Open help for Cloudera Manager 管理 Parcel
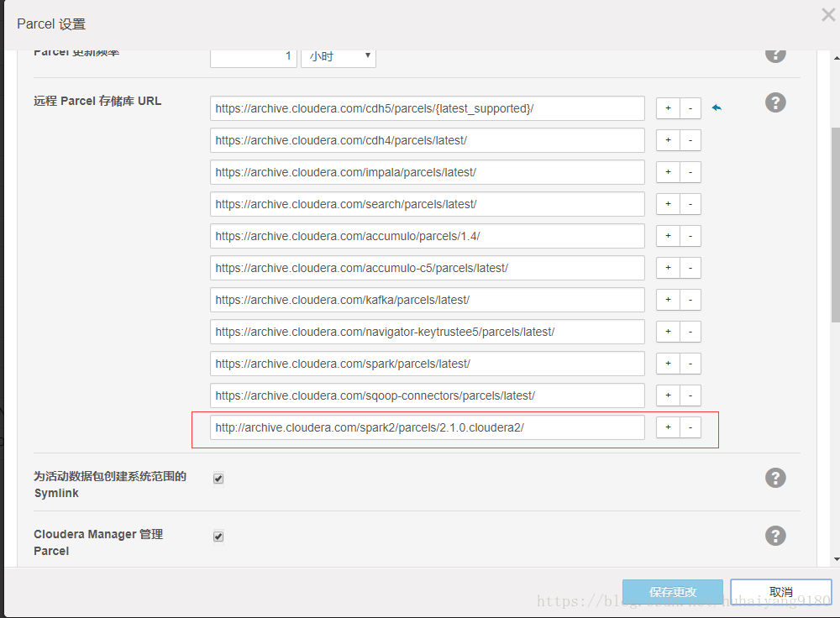The width and height of the screenshot is (840, 618). [x=775, y=536]
